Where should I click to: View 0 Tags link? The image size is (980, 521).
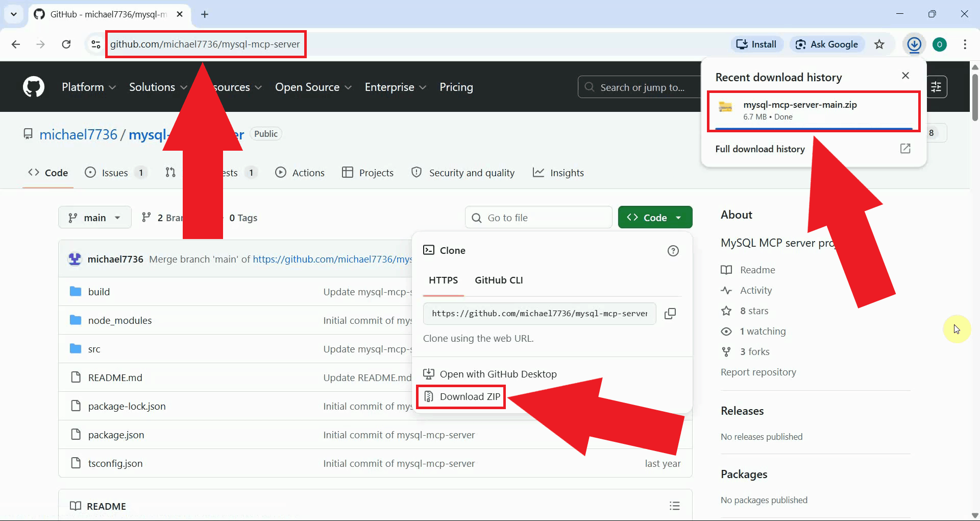[243, 218]
